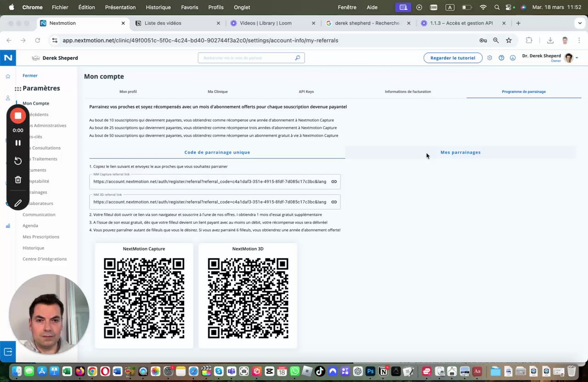This screenshot has width=588, height=382.
Task: Open Wi-Fi menu in menu bar
Action: [483, 7]
